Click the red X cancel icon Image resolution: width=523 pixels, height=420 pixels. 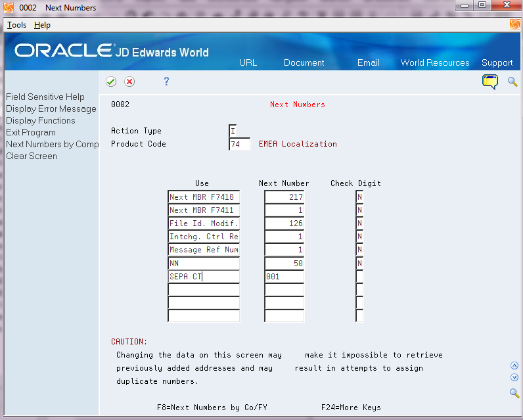(129, 82)
